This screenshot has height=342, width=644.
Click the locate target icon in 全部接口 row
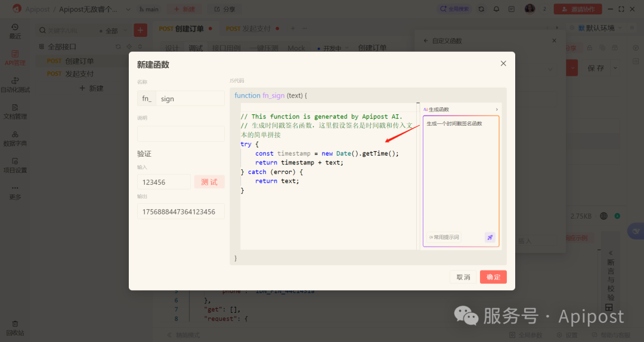pos(129,47)
